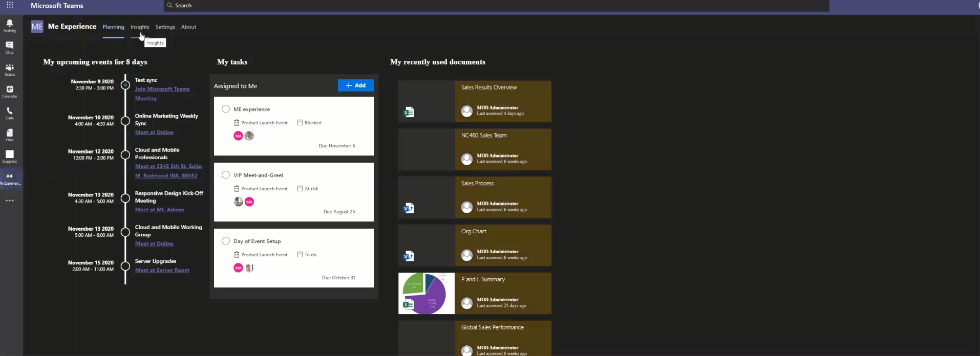Viewport: 980px width, 356px height.
Task: Open the Settings tab
Action: (165, 27)
